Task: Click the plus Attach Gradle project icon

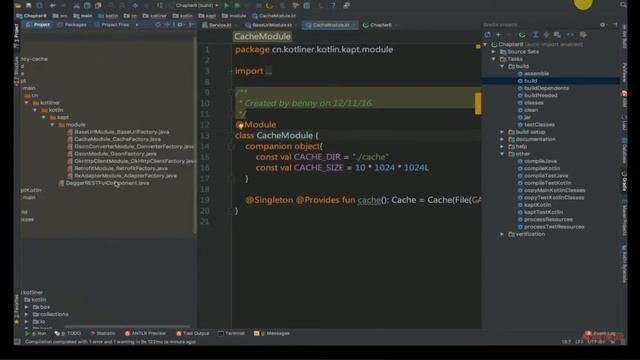Action: pyautogui.click(x=498, y=35)
